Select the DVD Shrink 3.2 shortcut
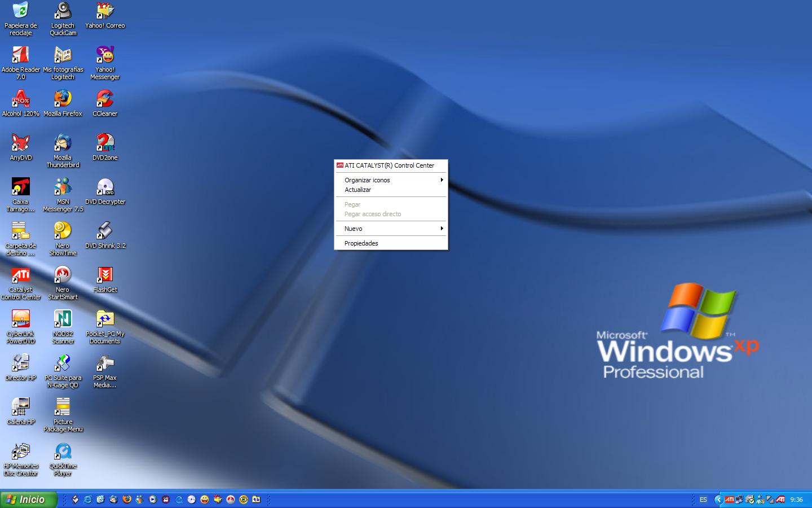The height and width of the screenshot is (508, 812). pyautogui.click(x=105, y=231)
